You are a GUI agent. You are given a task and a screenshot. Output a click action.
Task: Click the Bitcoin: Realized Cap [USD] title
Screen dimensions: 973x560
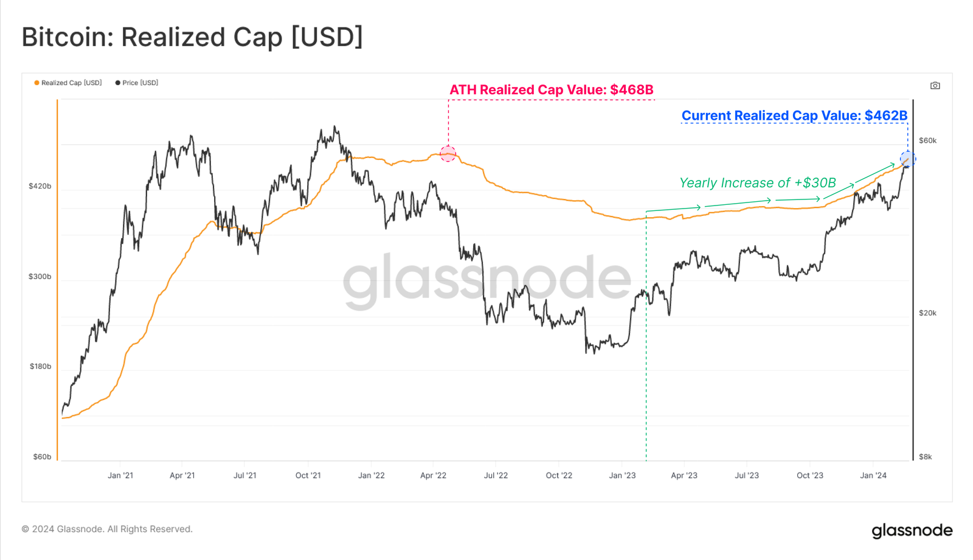(x=192, y=37)
